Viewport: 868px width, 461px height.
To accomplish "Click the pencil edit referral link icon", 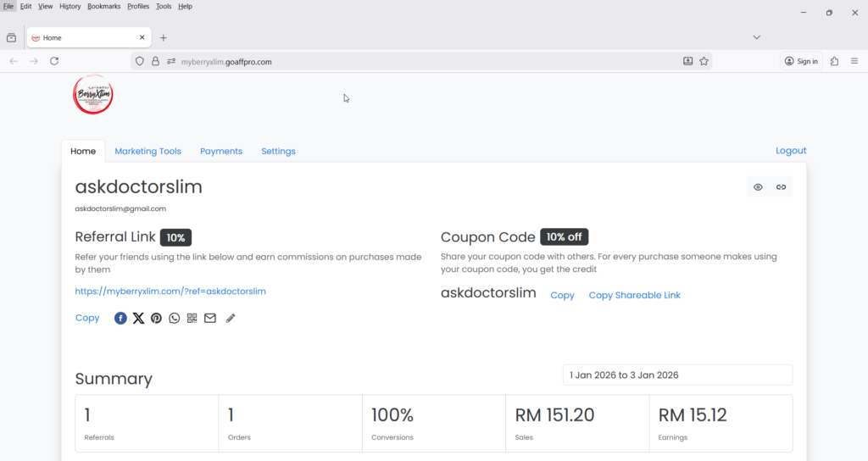I will [231, 319].
